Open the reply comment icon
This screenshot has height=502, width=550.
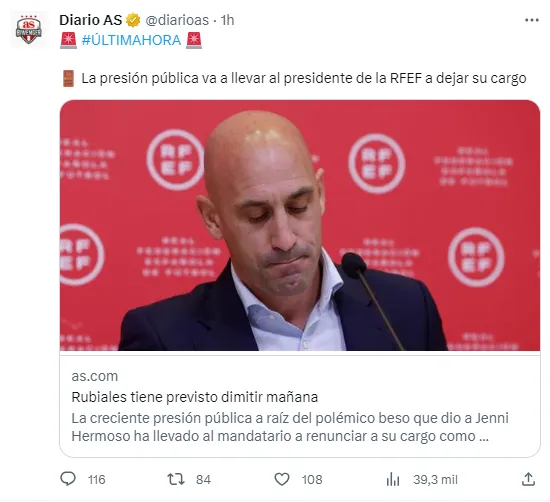68,479
